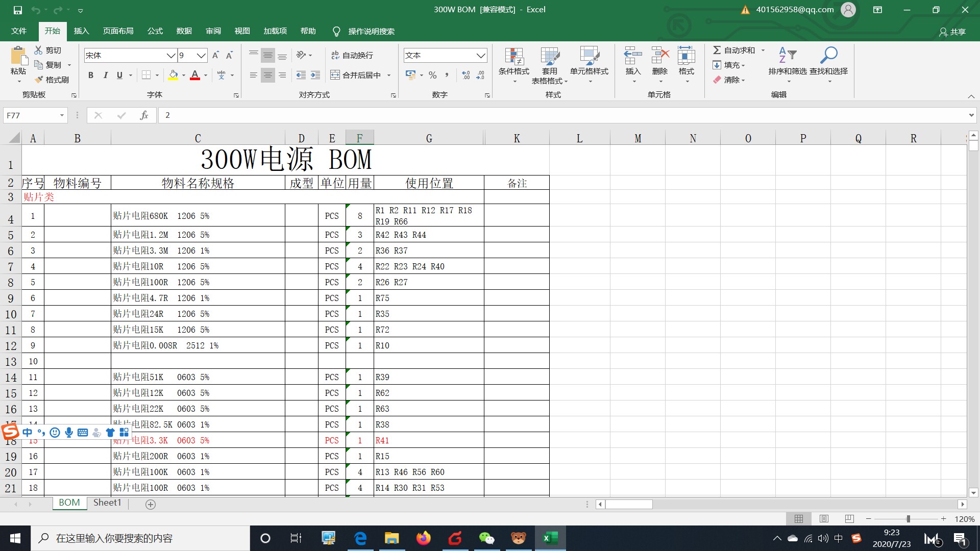The image size is (980, 551).
Task: Click the Excel icon in the taskbar
Action: tap(550, 538)
